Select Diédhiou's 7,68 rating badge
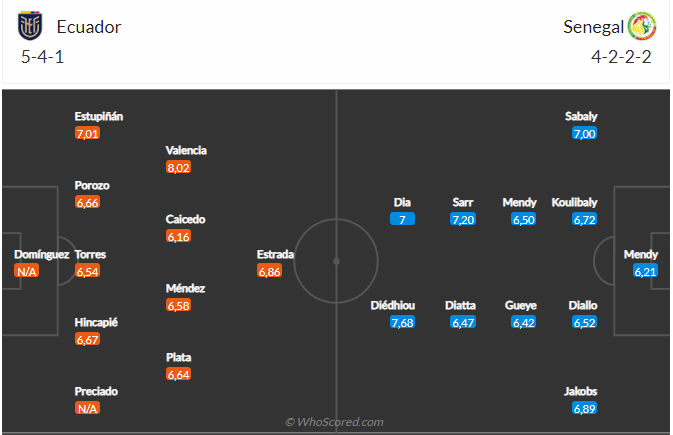This screenshot has height=435, width=673. click(x=401, y=322)
